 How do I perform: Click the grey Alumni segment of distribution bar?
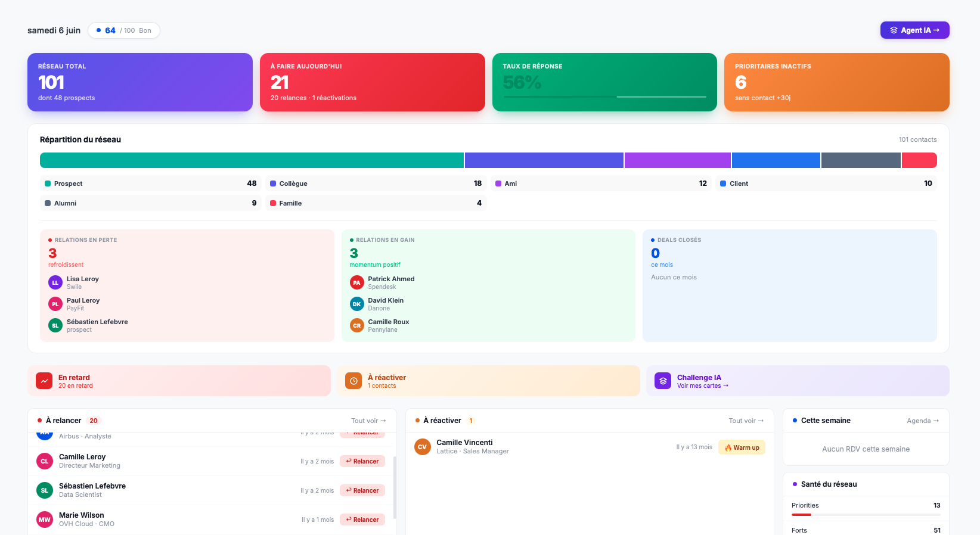click(861, 160)
